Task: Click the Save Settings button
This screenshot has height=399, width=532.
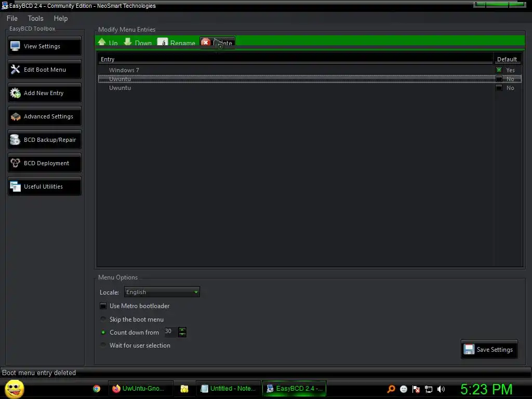Action: 489,349
